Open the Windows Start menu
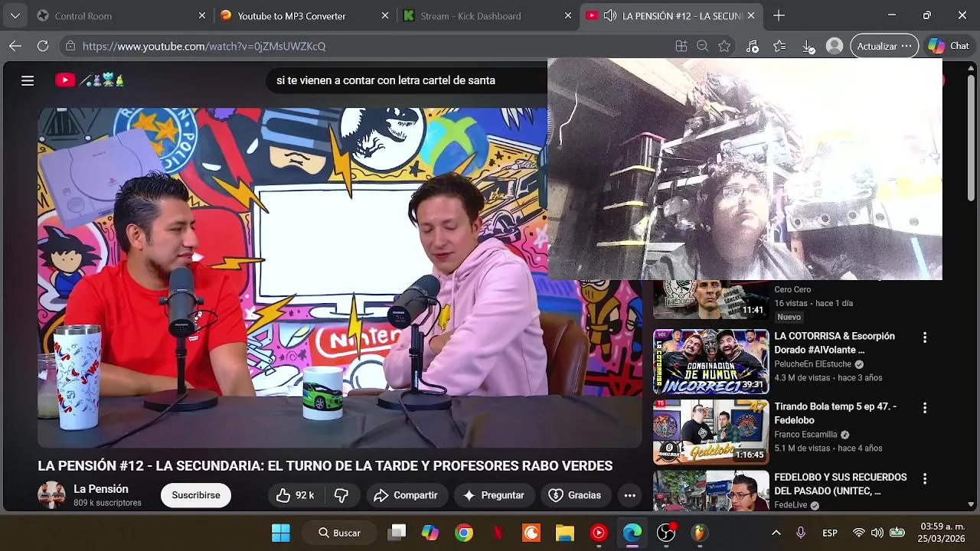 281,533
